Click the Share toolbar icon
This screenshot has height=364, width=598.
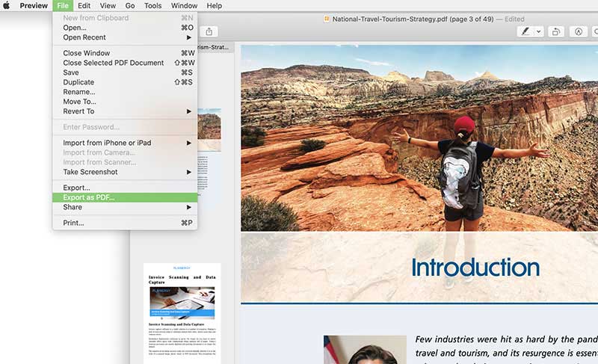click(209, 31)
